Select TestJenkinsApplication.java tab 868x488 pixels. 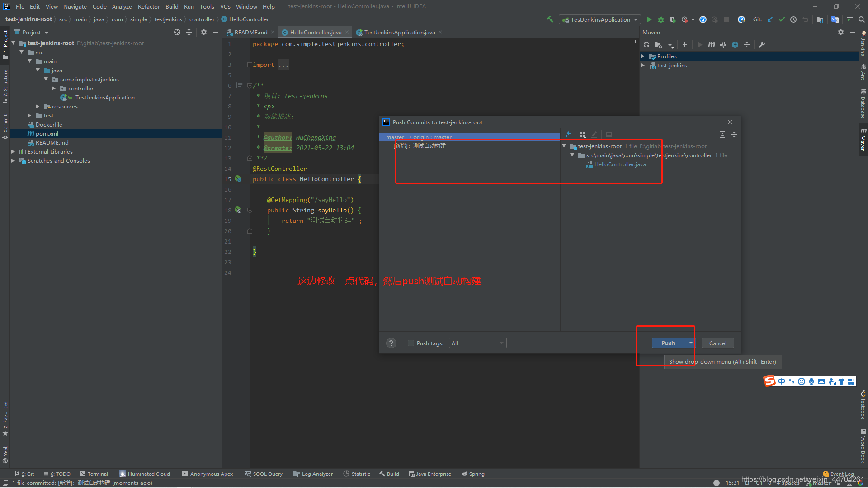pyautogui.click(x=401, y=32)
